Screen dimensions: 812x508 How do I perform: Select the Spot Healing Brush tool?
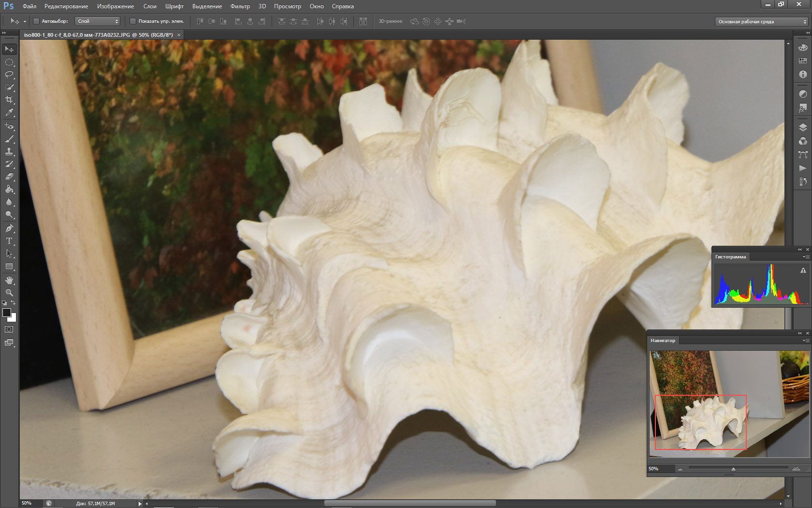(x=9, y=126)
